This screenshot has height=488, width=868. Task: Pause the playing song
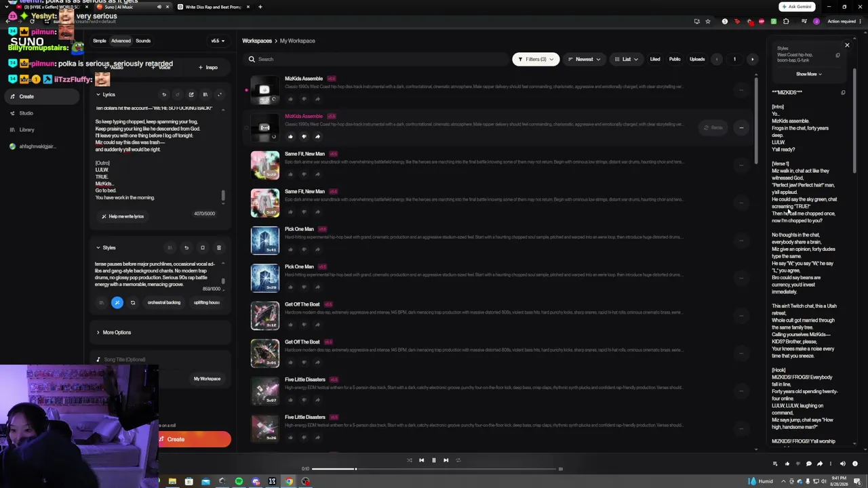pyautogui.click(x=433, y=460)
